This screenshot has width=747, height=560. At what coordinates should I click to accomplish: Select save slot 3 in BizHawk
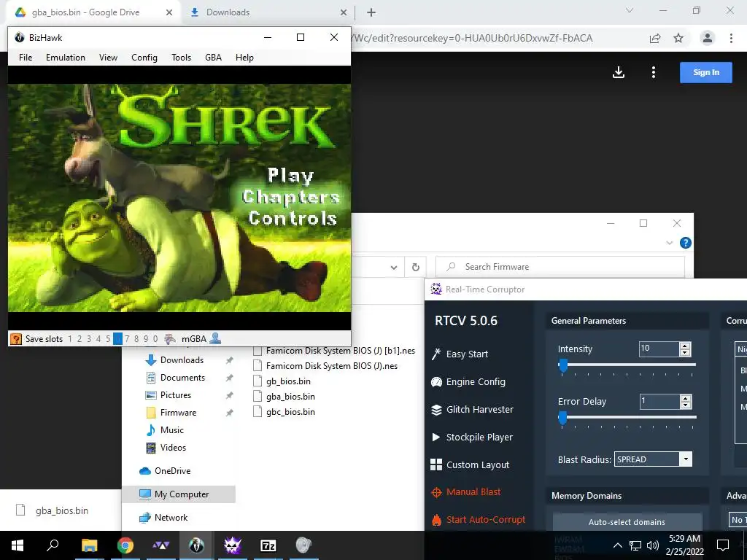[x=88, y=339]
